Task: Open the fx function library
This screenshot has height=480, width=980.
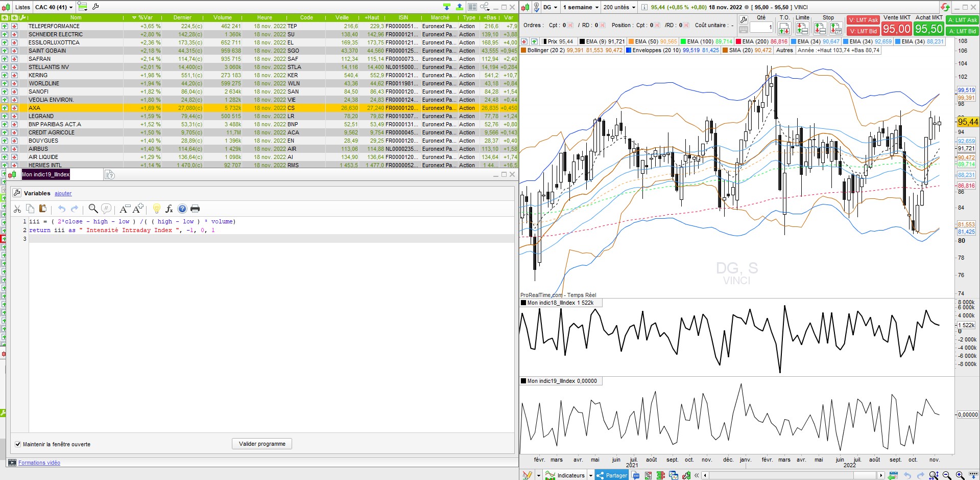Action: (x=169, y=209)
